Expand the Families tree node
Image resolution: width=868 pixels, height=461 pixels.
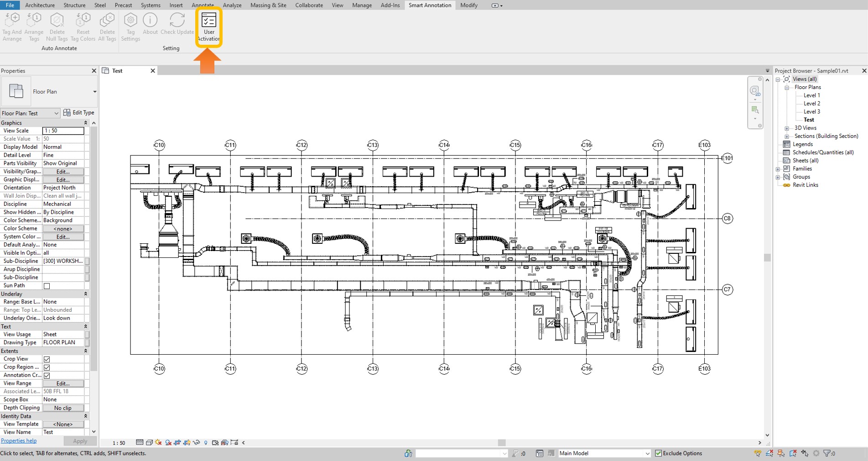pyautogui.click(x=778, y=169)
